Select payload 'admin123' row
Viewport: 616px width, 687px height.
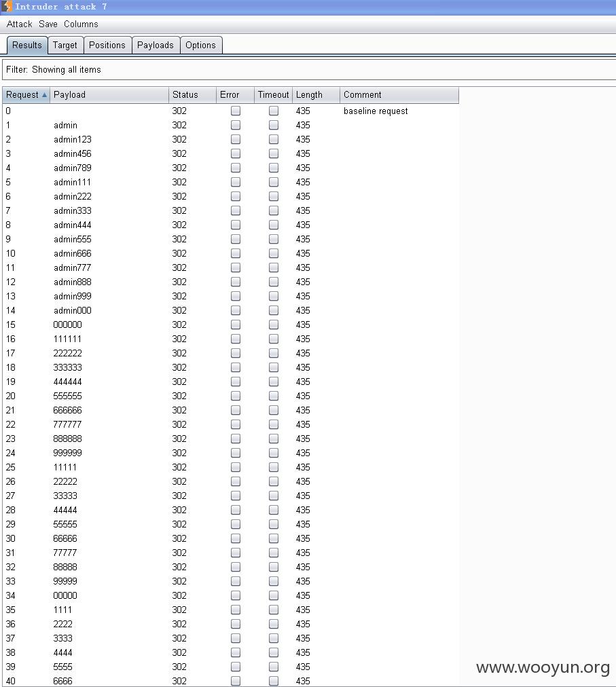click(x=73, y=139)
